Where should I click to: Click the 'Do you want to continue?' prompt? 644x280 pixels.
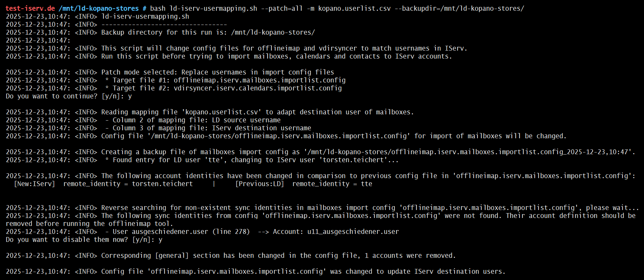[x=51, y=96]
